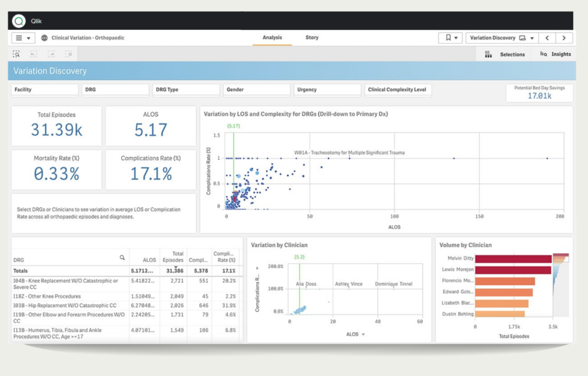Switch to the Story tab
This screenshot has height=376, width=588.
coord(312,37)
